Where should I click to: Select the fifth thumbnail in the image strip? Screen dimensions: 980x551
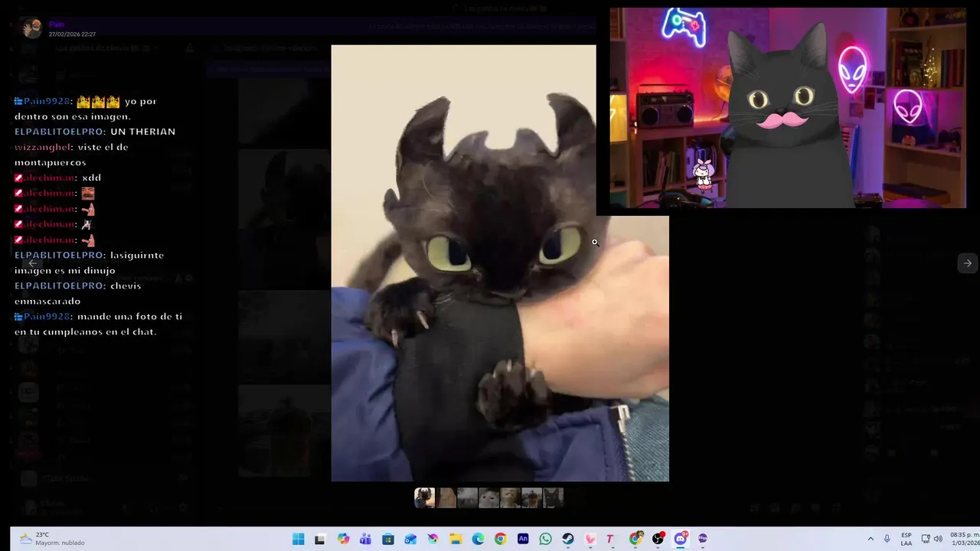click(511, 498)
